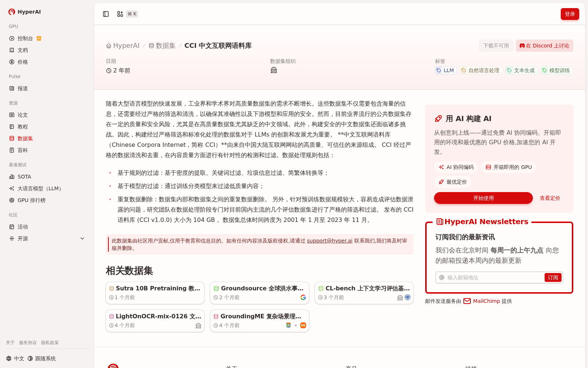Click the support@hyper.ai email link

click(330, 241)
